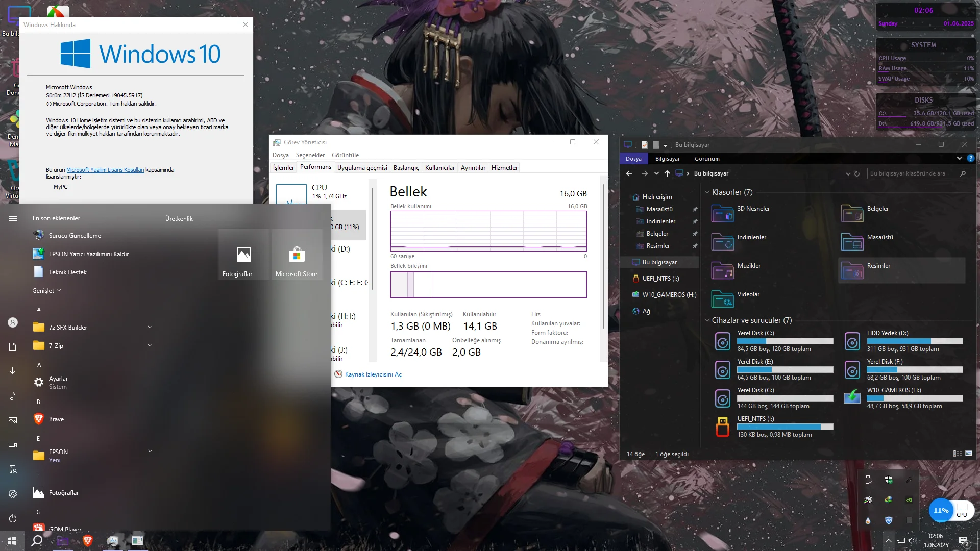This screenshot has height=551, width=980.
Task: Open the Brave browser from the taskbar
Action: tap(88, 541)
